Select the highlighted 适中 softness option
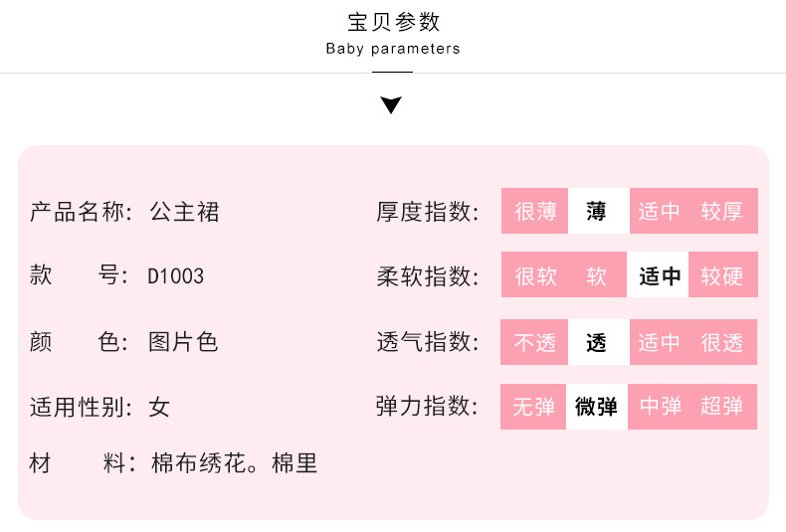This screenshot has width=786, height=532. (x=660, y=276)
